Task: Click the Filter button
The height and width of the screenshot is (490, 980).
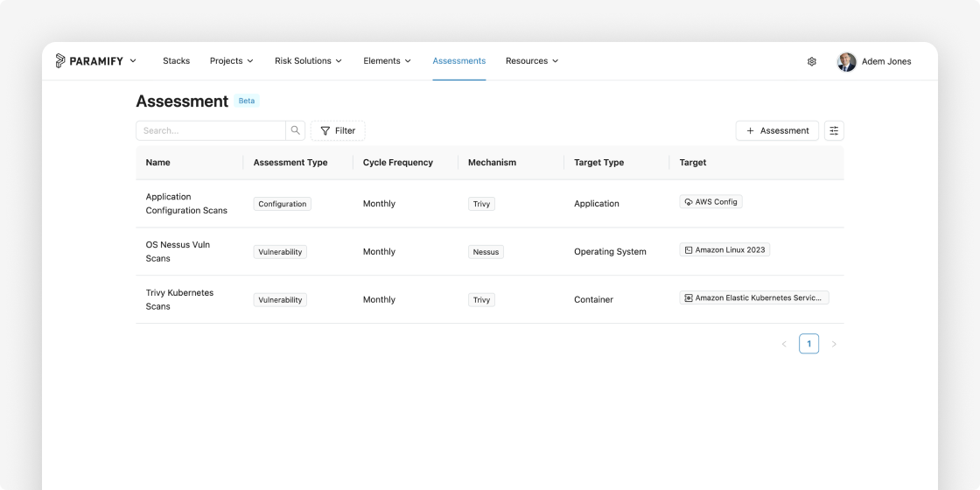Action: point(338,130)
